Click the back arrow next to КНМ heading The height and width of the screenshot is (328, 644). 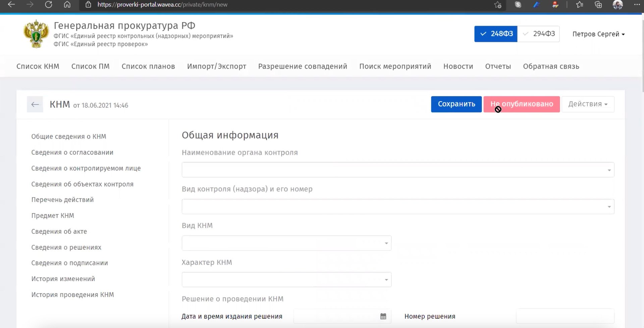[35, 104]
